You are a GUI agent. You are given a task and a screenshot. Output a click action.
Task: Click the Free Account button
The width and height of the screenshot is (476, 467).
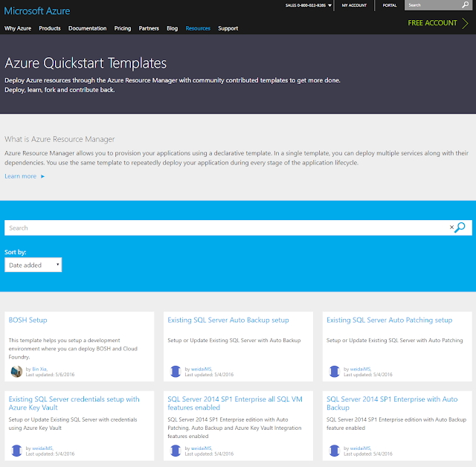pos(432,23)
